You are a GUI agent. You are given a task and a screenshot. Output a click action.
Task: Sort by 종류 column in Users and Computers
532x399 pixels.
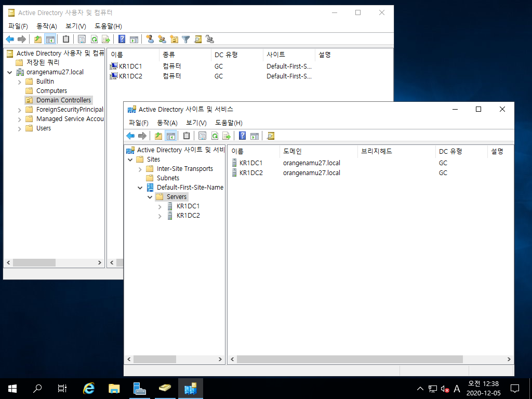[185, 55]
